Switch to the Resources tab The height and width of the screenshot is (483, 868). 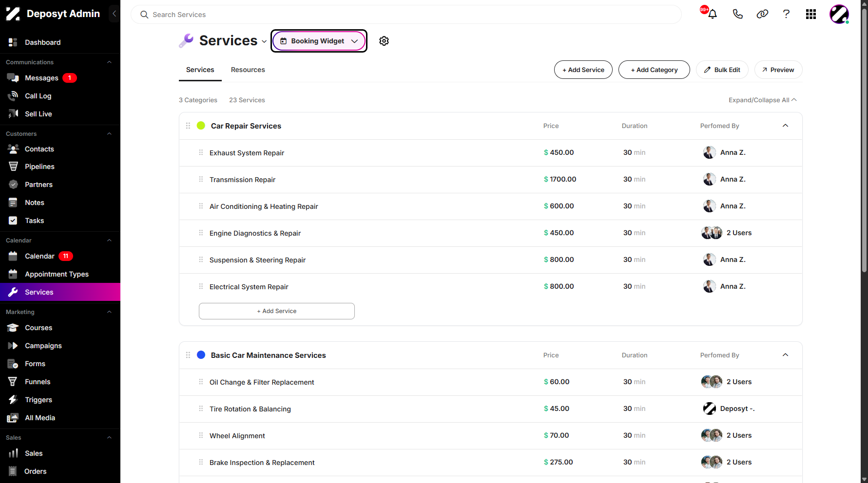248,70
